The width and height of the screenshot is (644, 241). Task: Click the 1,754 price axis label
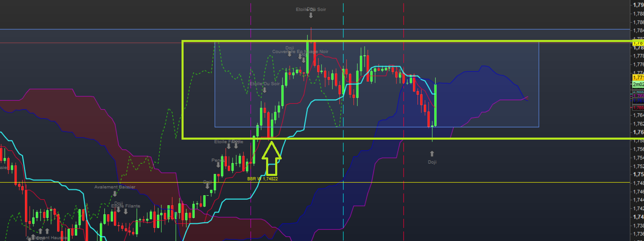(x=638, y=157)
